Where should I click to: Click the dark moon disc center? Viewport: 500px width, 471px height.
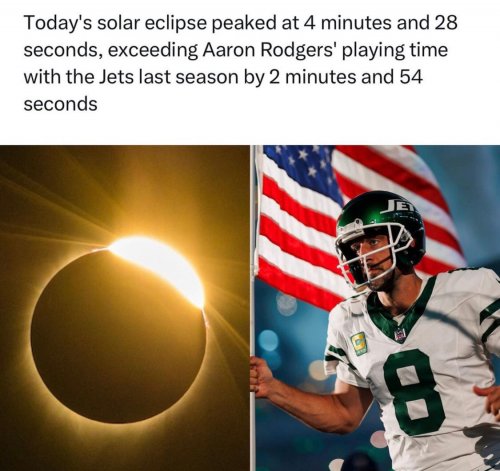(118, 337)
